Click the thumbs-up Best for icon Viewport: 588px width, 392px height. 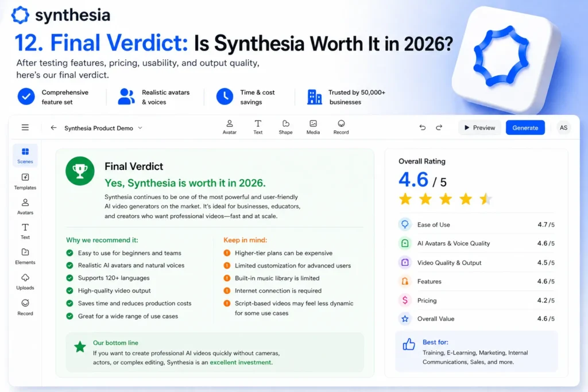tap(409, 344)
